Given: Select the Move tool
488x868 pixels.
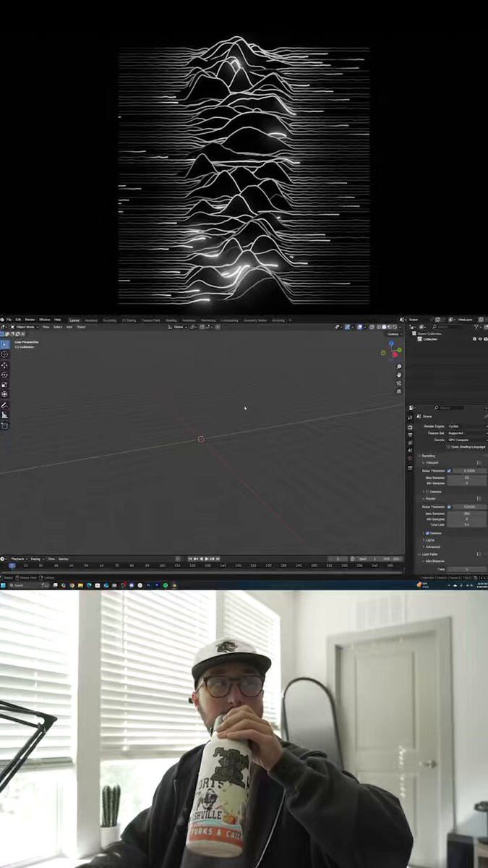Looking at the screenshot, I should coord(4,365).
